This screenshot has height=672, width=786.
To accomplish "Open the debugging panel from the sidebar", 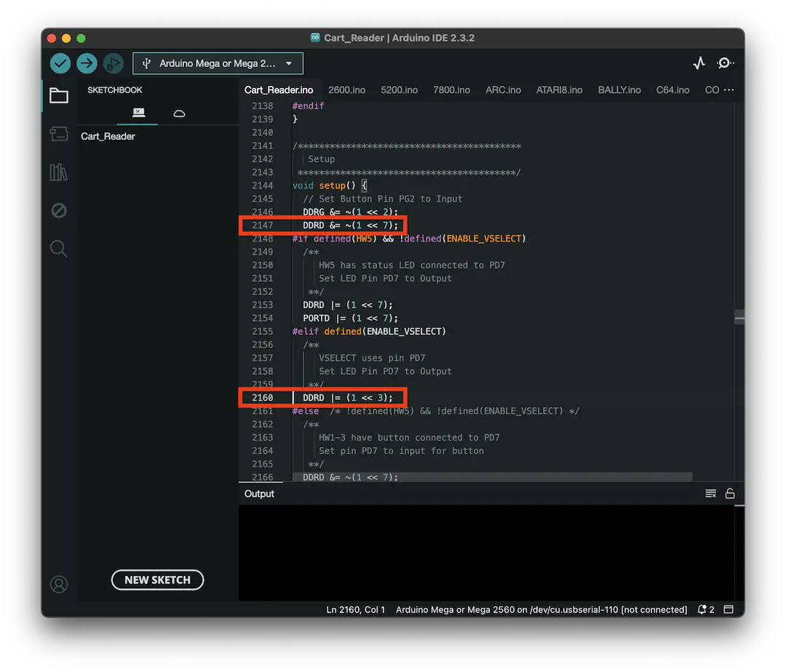I will point(59,210).
